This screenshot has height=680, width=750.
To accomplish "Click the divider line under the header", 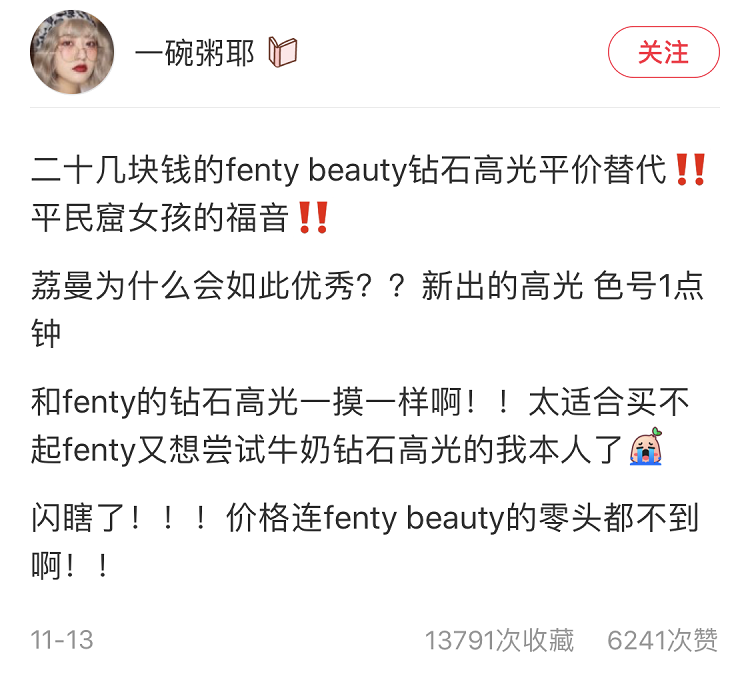I will coord(375,108).
